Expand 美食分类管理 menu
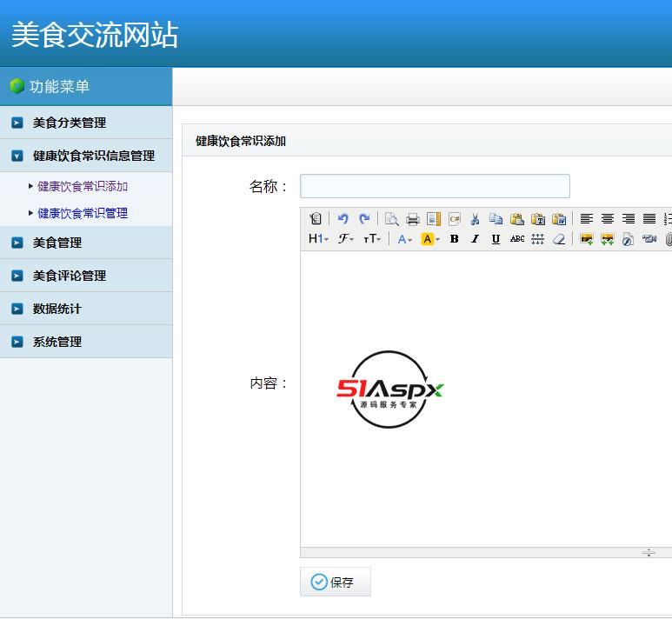Viewport: 672px width, 619px height. click(x=86, y=123)
